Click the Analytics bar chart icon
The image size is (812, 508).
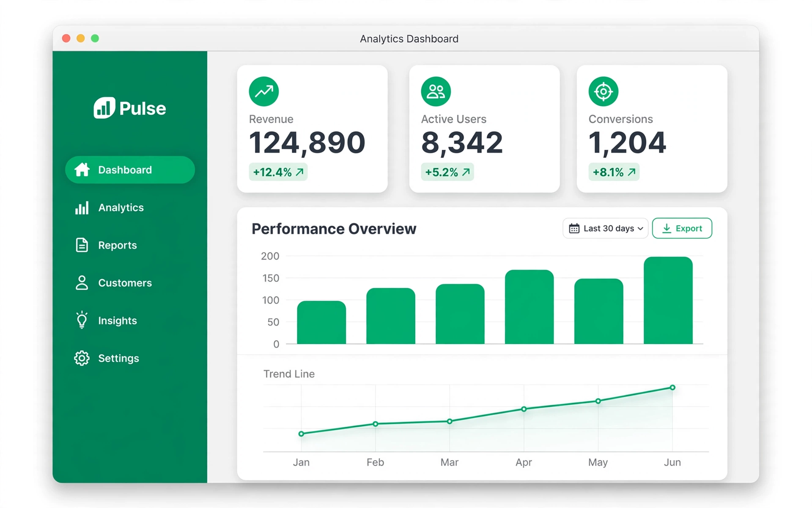click(x=82, y=207)
